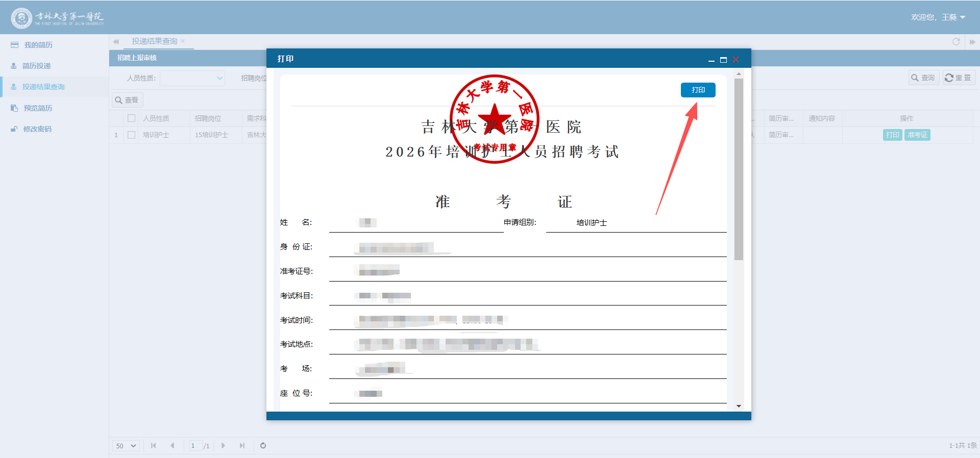Click the 简历投递 person icon
980x458 pixels.
pyautogui.click(x=14, y=66)
